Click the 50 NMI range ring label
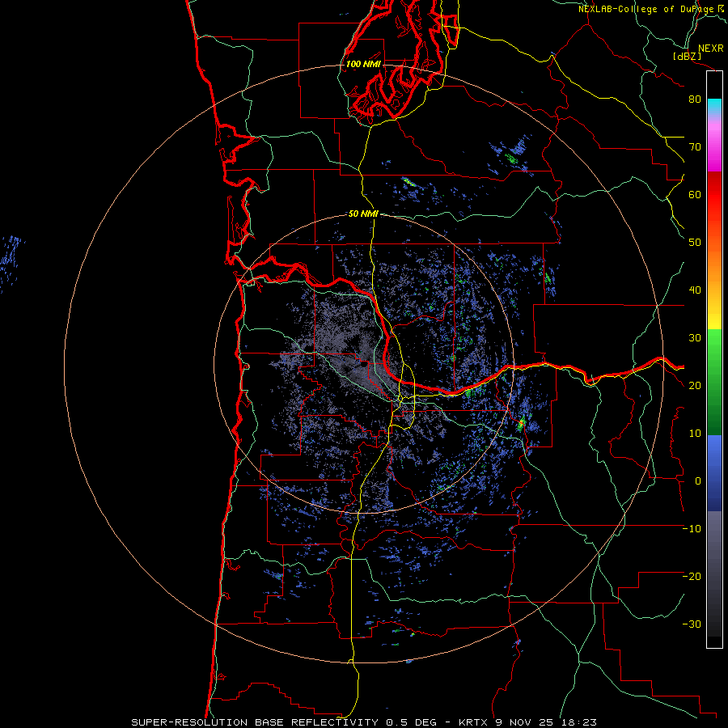Screen dimensions: 728x728 [363, 214]
